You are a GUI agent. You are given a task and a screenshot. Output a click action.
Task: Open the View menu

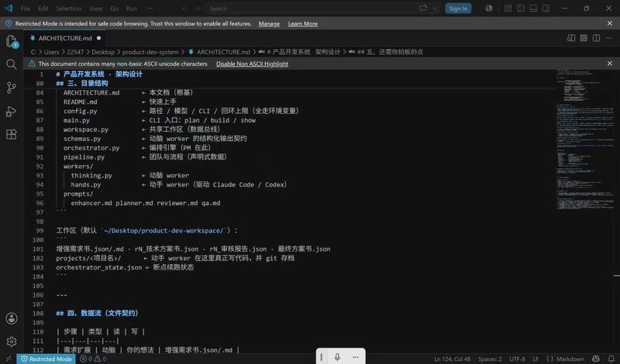95,9
